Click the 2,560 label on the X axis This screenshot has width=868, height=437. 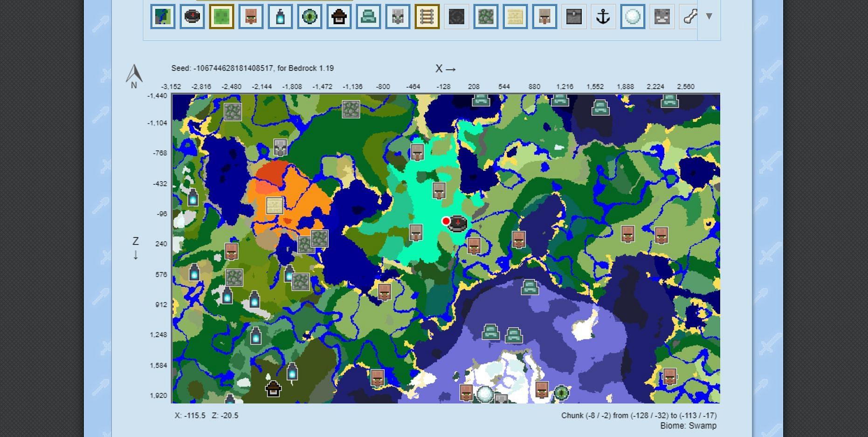click(686, 87)
